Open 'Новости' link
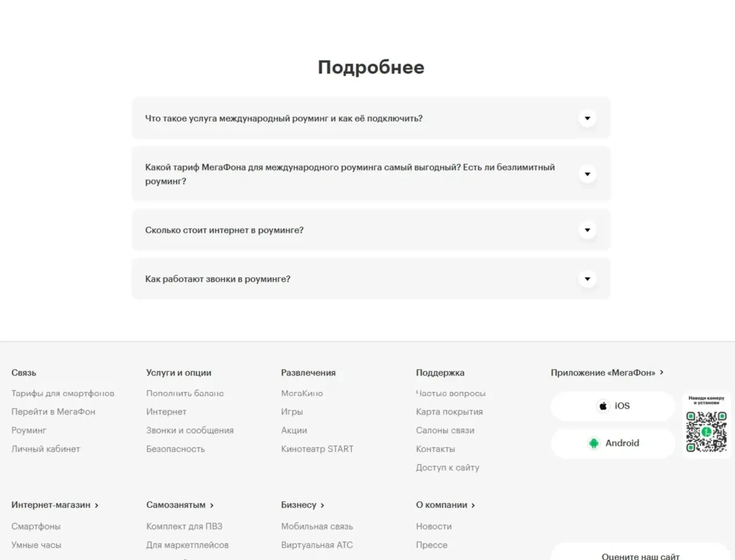Viewport: 735px width, 560px height. [434, 526]
